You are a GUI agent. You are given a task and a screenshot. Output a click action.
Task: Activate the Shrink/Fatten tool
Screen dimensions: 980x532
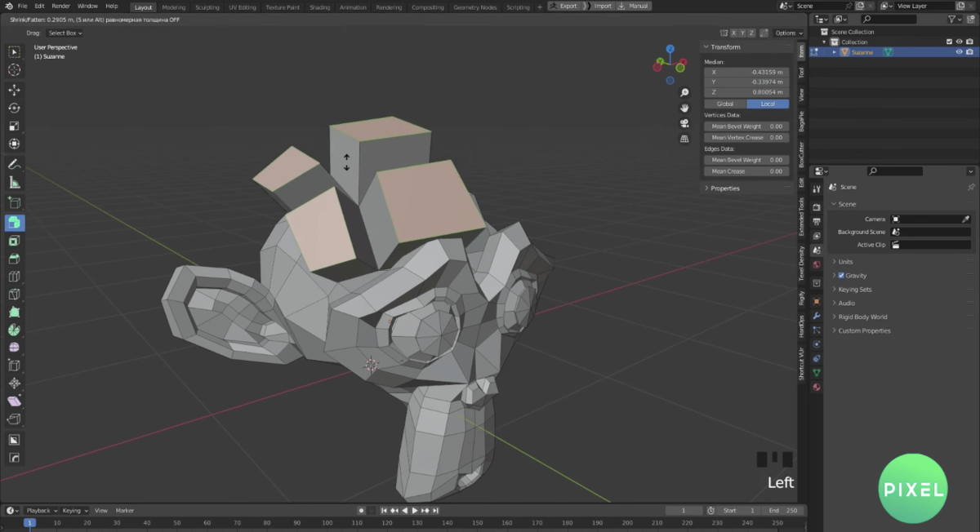click(14, 383)
